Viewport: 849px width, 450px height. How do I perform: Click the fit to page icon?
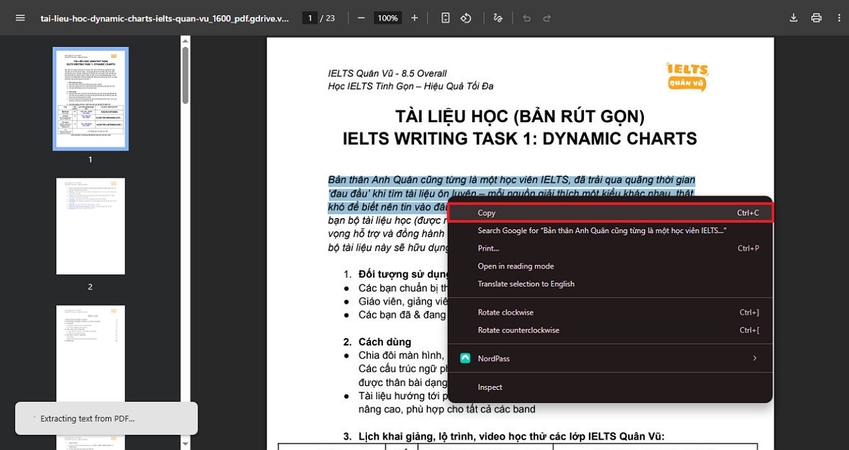445,18
